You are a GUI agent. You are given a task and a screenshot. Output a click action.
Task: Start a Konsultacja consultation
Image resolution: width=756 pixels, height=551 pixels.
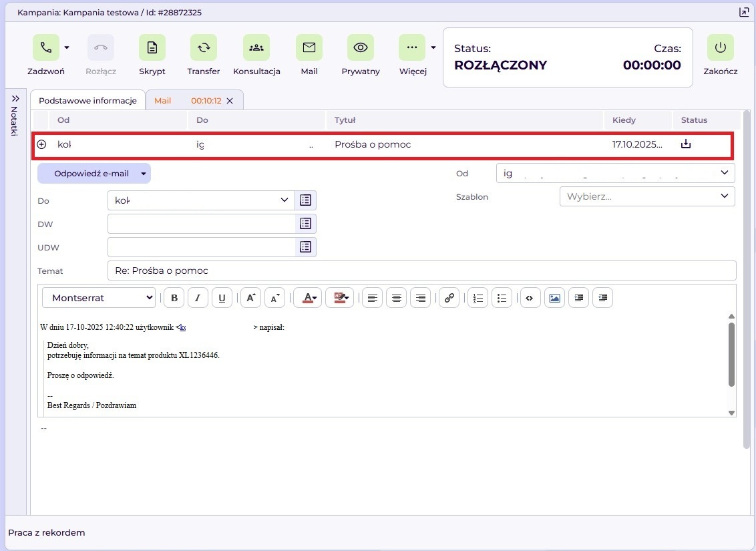(256, 48)
